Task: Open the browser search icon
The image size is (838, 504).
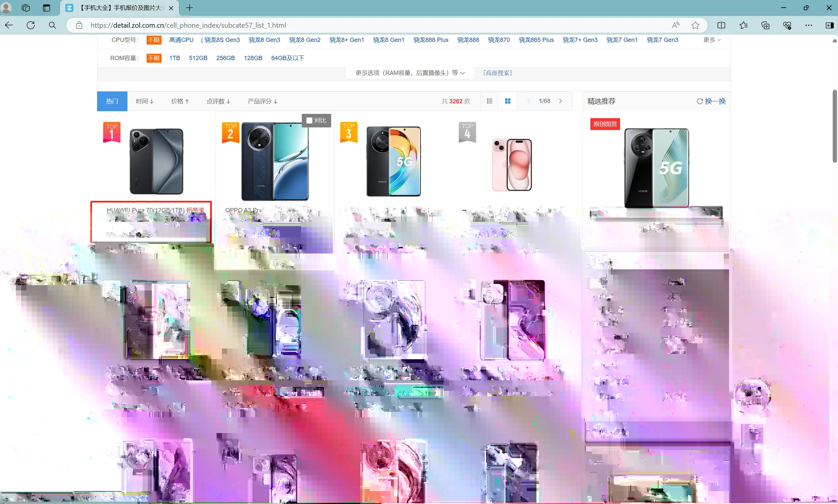Action: point(52,25)
